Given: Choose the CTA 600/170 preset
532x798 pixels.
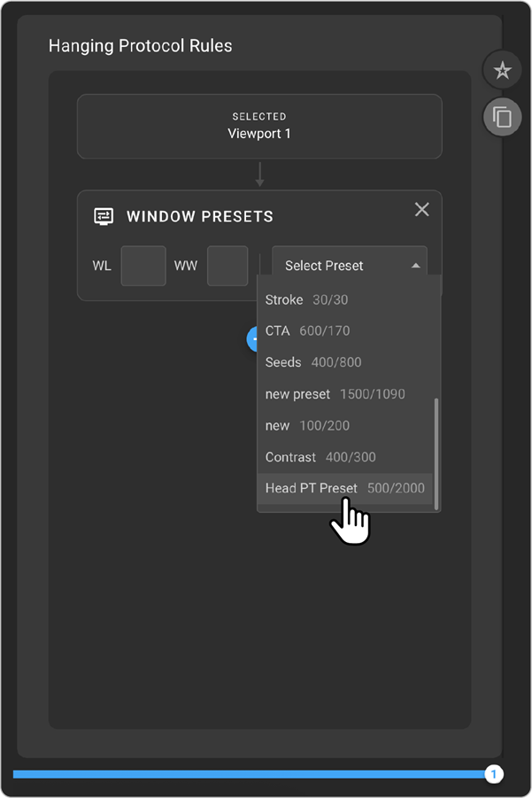Looking at the screenshot, I should pos(307,331).
